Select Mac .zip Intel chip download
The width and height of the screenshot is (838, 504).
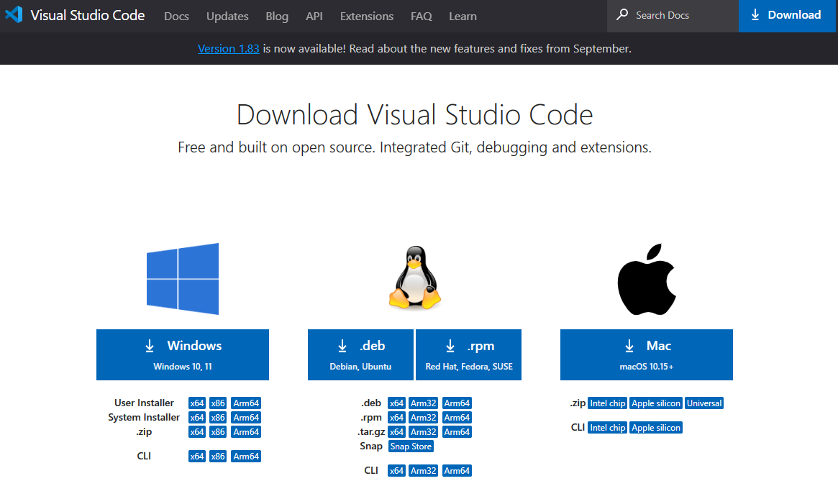click(608, 403)
